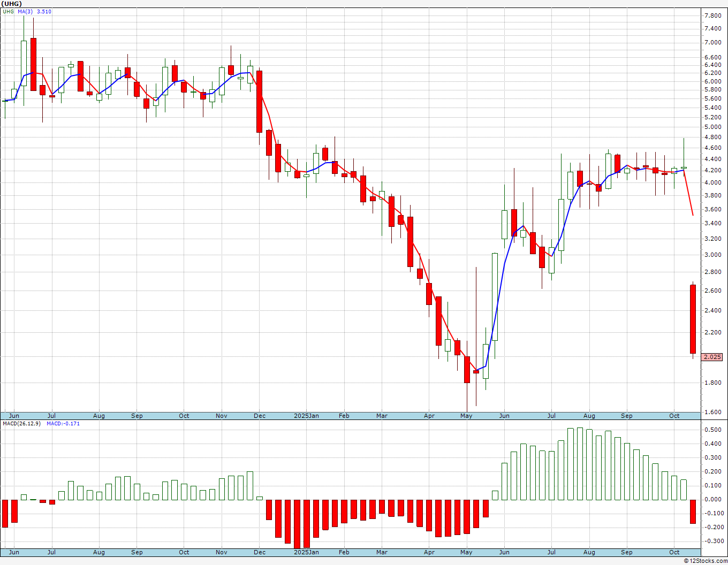Select the "6.200" price axis label
The image size is (728, 565).
pos(712,73)
